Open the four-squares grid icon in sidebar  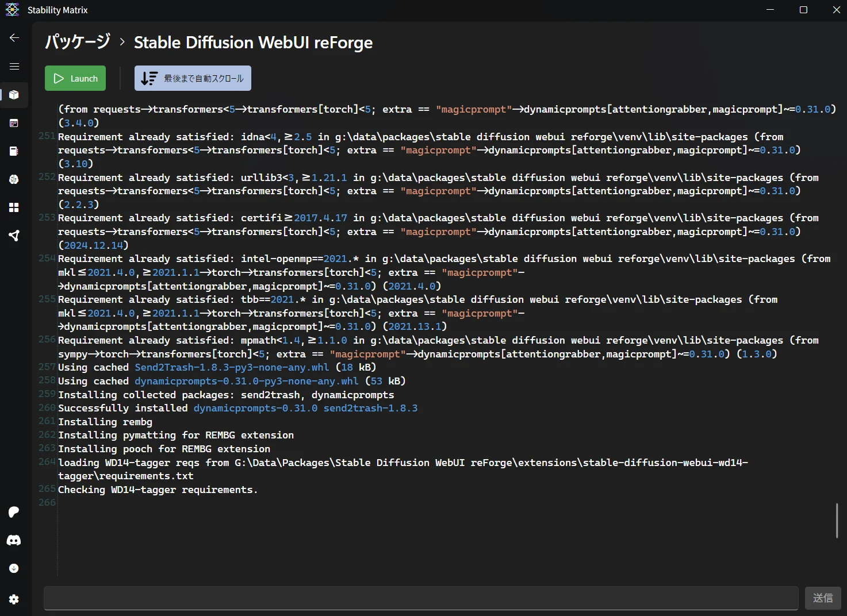tap(14, 207)
